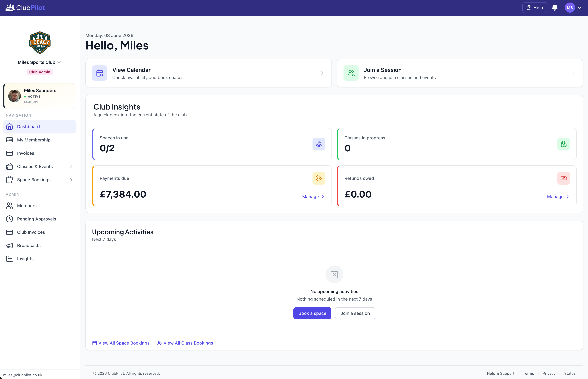Click the no upcoming activities calendar icon

click(334, 274)
